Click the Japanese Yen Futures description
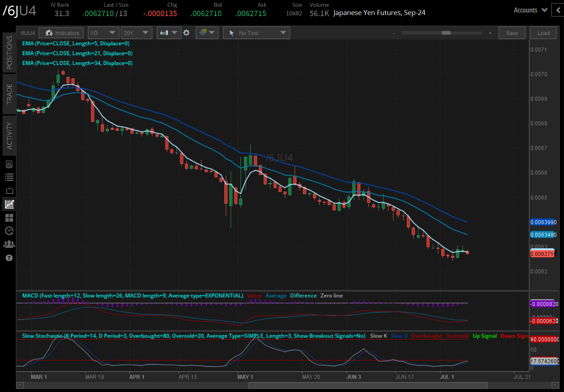Screen dimensions: 564x392 (x=379, y=13)
